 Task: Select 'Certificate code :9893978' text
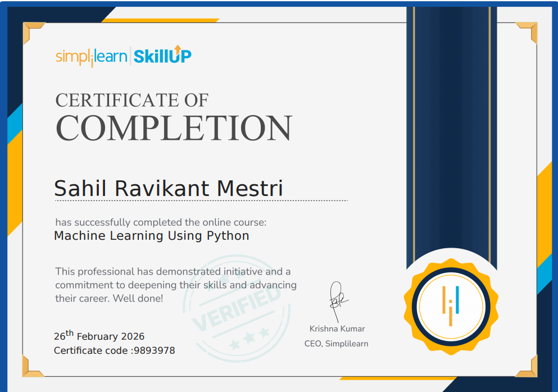point(115,350)
